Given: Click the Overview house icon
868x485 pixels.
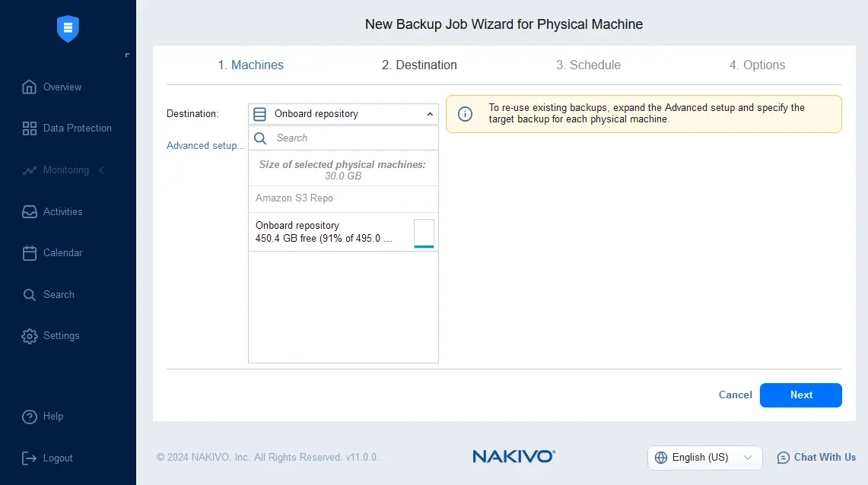Looking at the screenshot, I should (30, 87).
